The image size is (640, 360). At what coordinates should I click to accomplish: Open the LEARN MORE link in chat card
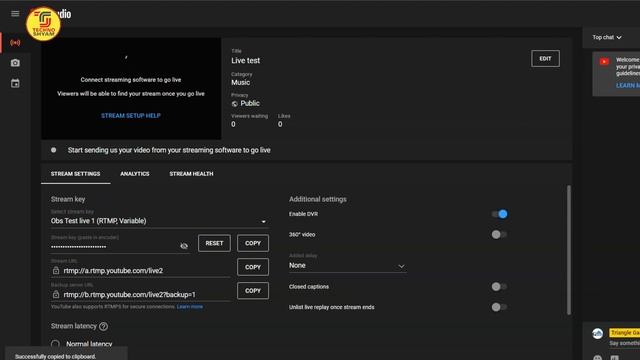tap(628, 85)
